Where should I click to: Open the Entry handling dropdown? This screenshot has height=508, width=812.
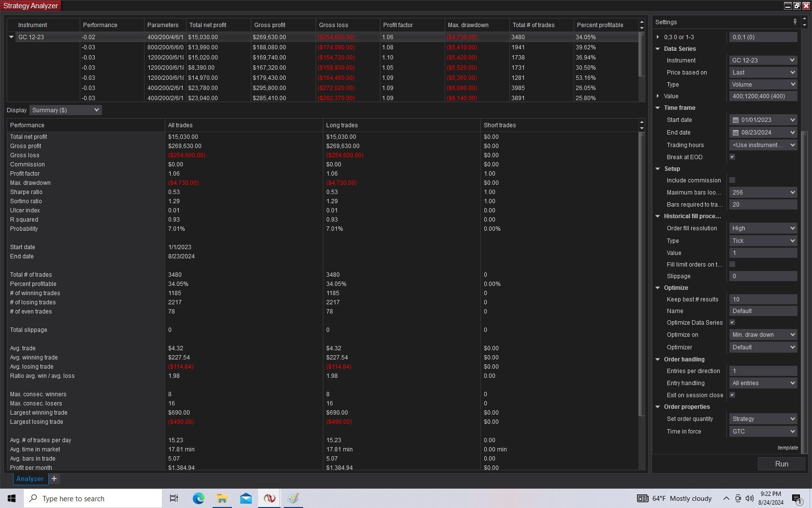point(763,383)
